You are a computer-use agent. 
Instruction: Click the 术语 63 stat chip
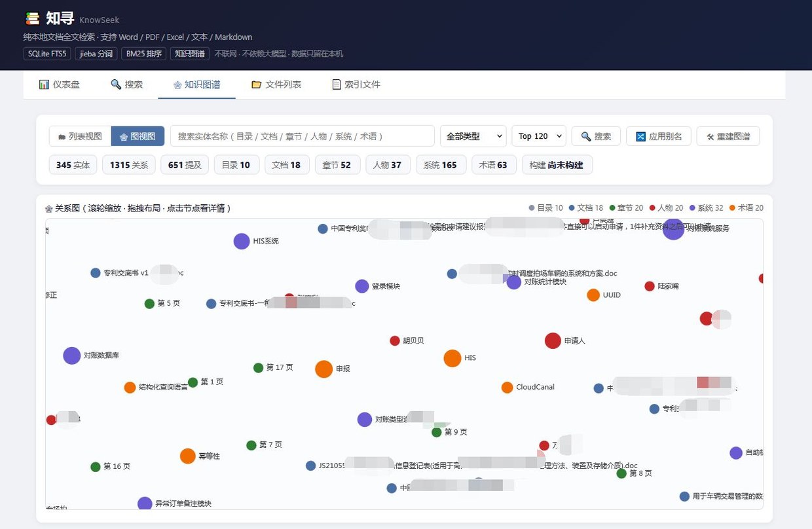coord(494,165)
